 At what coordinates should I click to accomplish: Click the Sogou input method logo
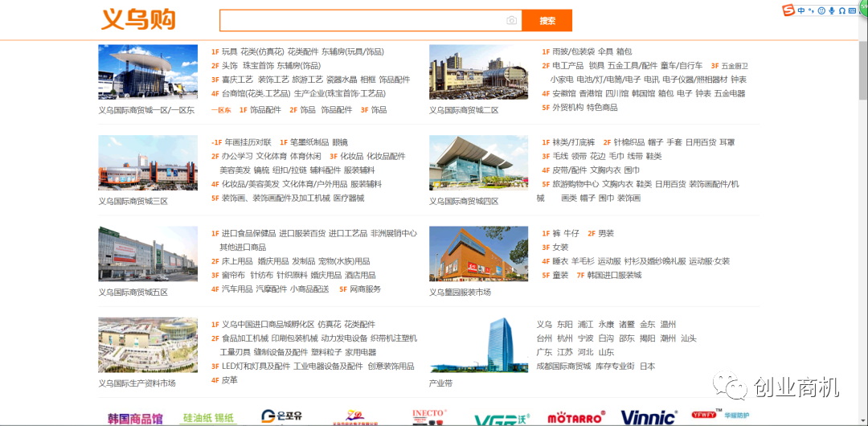(x=788, y=10)
